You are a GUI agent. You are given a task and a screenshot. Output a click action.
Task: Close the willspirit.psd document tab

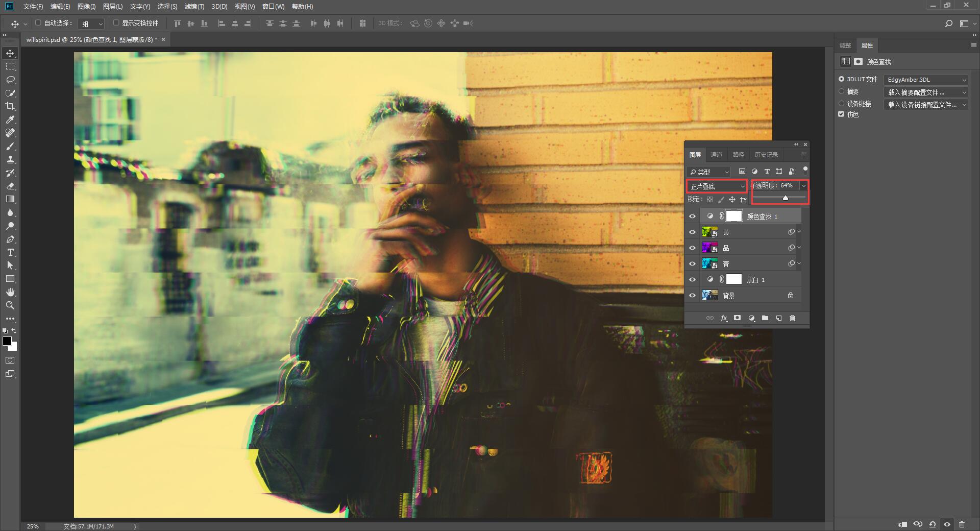[x=163, y=39]
